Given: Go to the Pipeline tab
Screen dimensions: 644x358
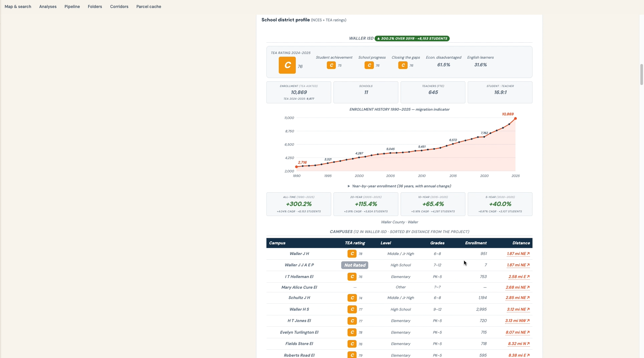Looking at the screenshot, I should tap(72, 6).
